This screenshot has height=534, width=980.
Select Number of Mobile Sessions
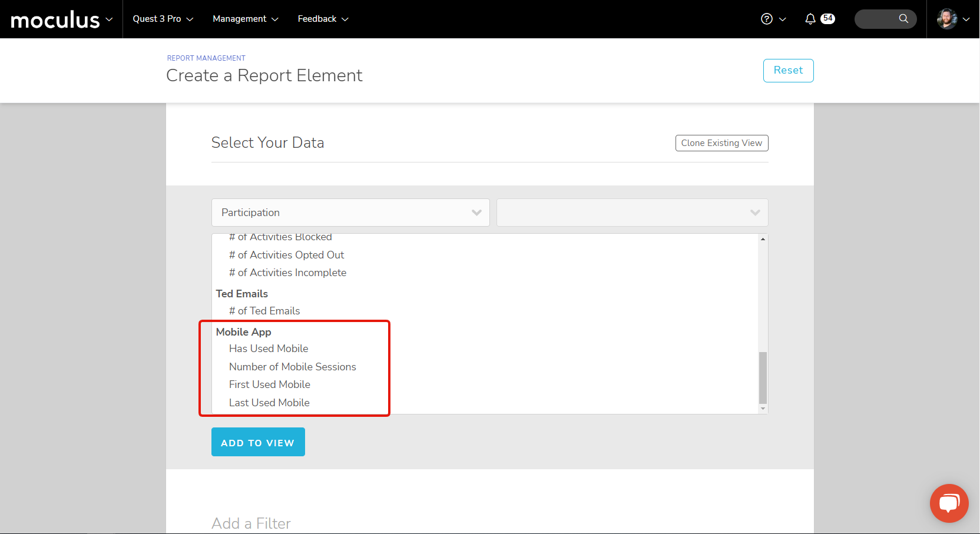pos(292,367)
